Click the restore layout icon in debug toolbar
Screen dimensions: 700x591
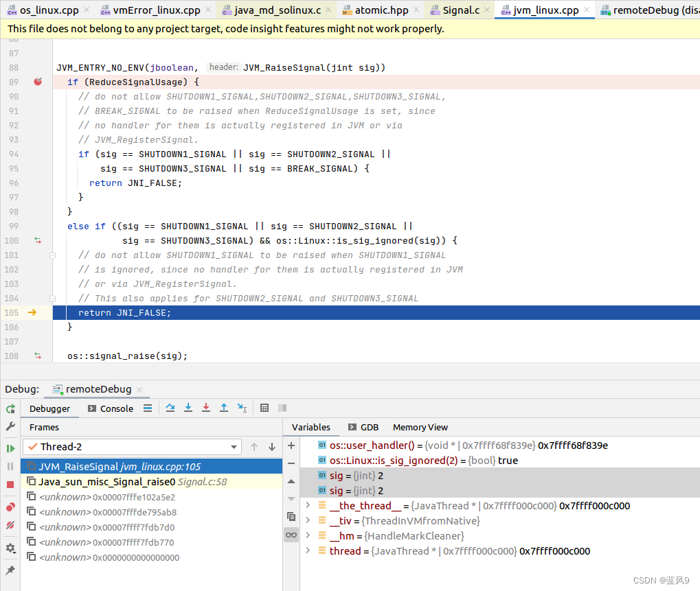tap(282, 408)
